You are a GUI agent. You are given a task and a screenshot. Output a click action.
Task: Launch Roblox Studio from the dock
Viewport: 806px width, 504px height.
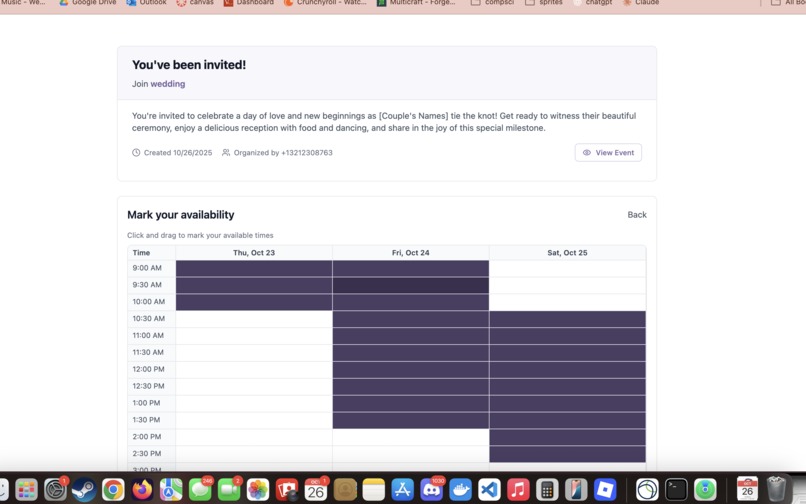(605, 489)
